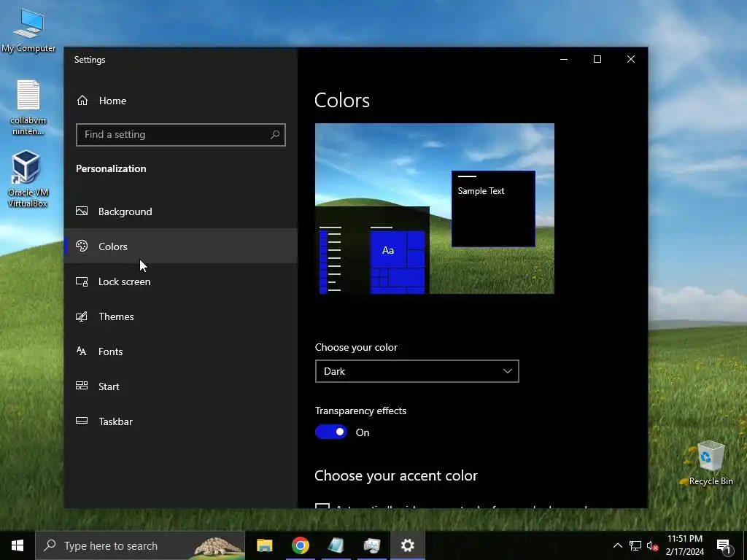Maximize the Settings window
Image resolution: width=747 pixels, height=560 pixels.
tap(597, 59)
